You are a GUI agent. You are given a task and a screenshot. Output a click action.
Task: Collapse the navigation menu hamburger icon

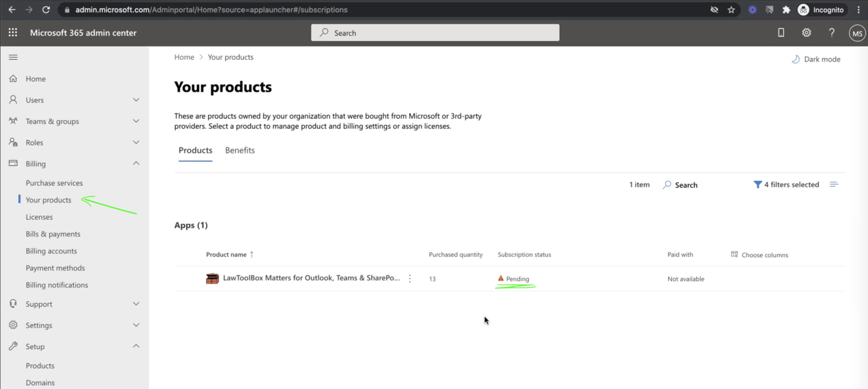tap(13, 57)
